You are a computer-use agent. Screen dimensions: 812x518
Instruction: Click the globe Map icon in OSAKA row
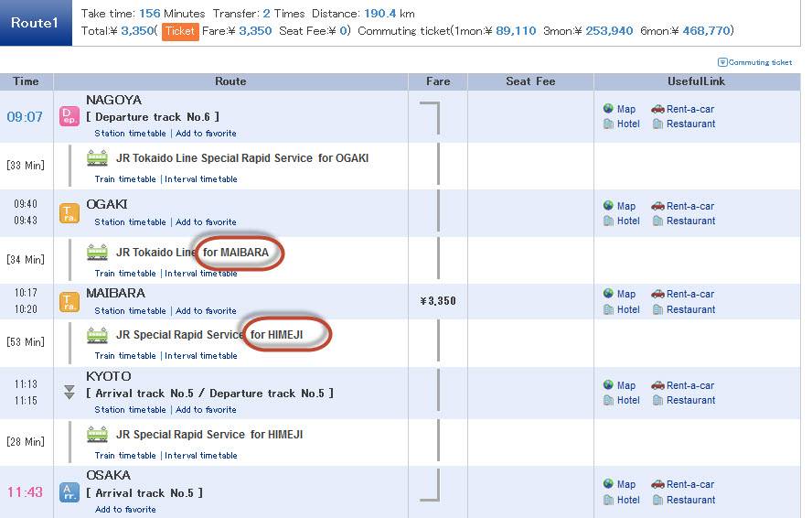pos(608,484)
